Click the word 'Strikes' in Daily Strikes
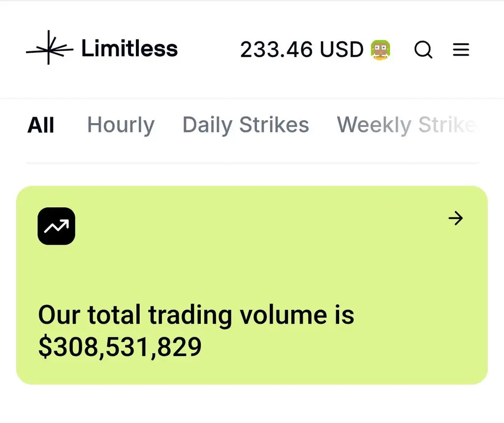Viewport: 504px width, 423px height. pos(274,125)
